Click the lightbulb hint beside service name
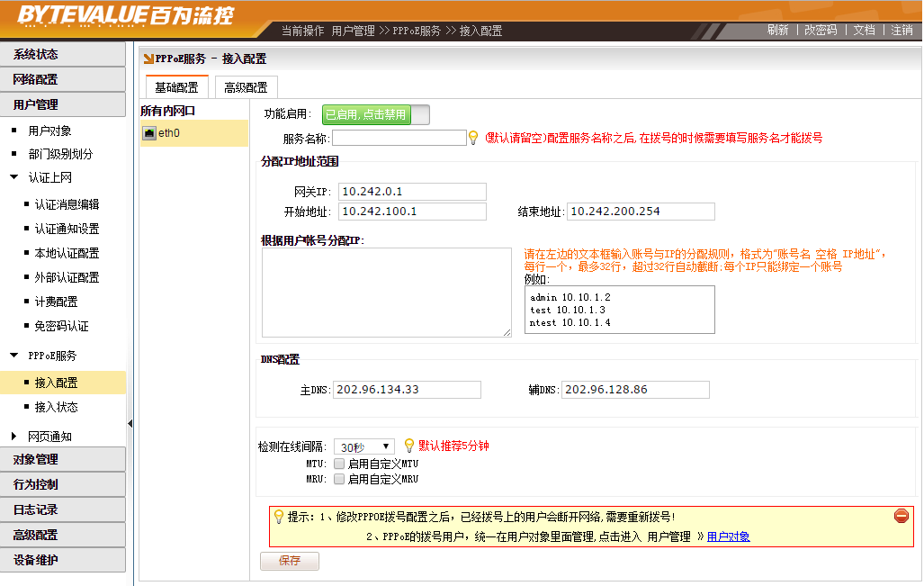924x586 pixels. [x=473, y=139]
